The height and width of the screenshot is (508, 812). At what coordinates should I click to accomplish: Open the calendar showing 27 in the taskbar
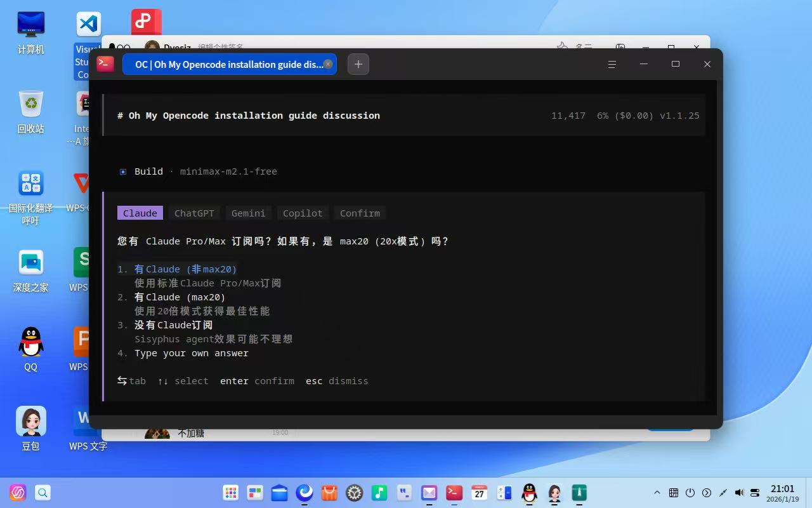tap(479, 492)
